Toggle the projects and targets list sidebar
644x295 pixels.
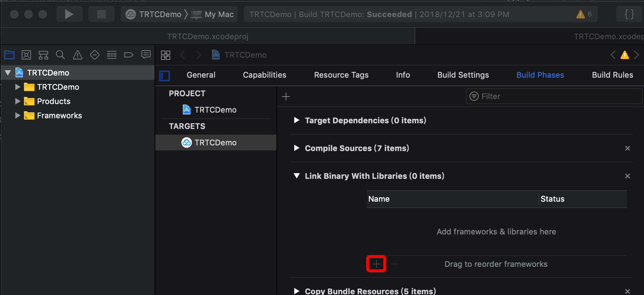[x=165, y=76]
